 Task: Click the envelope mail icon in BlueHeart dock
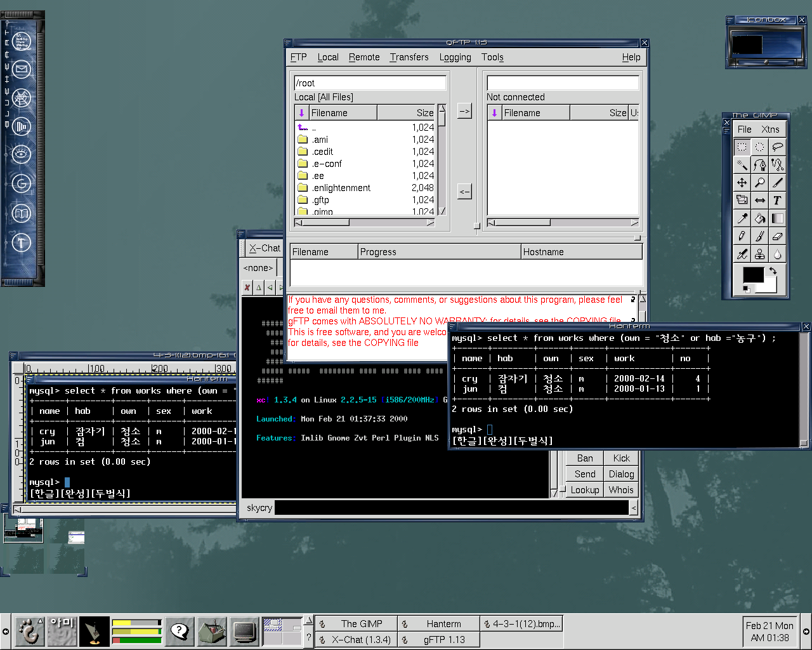[x=22, y=69]
